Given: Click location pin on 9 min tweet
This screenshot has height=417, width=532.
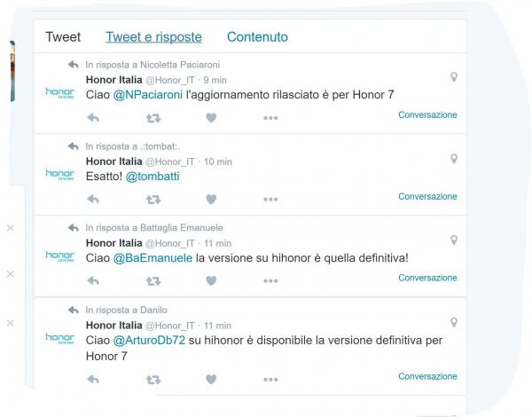Looking at the screenshot, I should (454, 77).
